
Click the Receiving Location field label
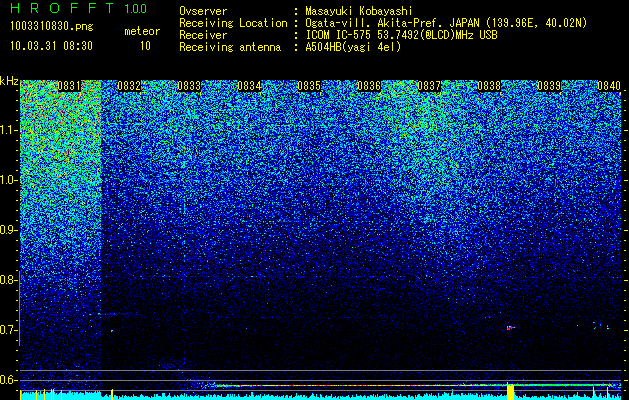(x=233, y=23)
